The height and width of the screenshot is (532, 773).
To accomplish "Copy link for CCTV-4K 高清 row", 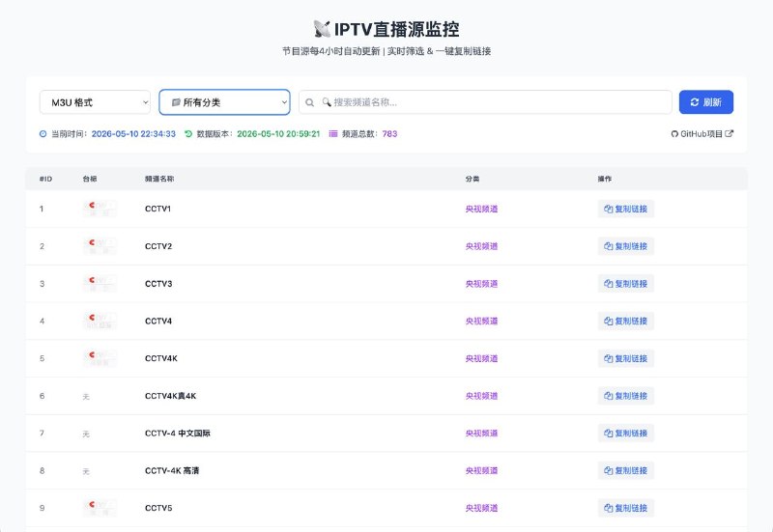I will pyautogui.click(x=625, y=471).
